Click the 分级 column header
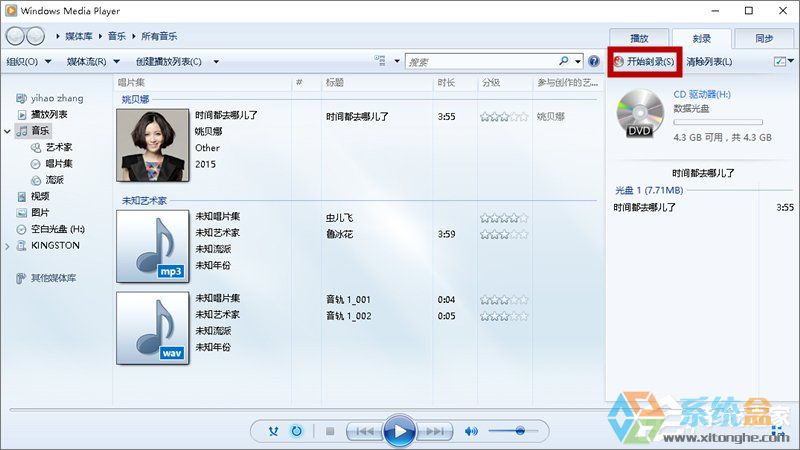 coord(491,83)
